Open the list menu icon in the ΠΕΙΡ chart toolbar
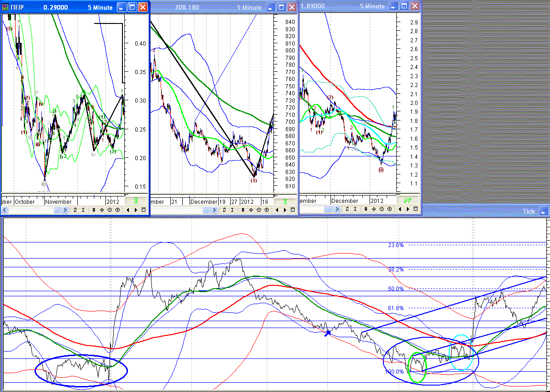 144,210
